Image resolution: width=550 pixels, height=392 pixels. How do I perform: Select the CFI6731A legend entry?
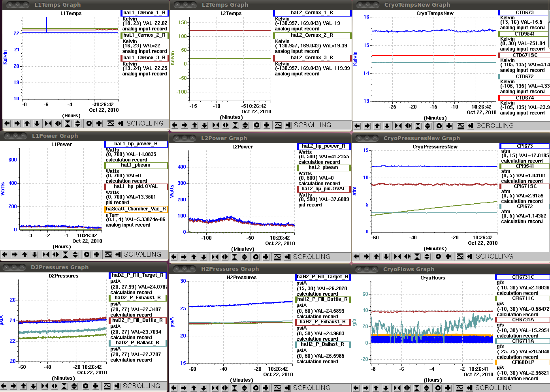tap(522, 320)
